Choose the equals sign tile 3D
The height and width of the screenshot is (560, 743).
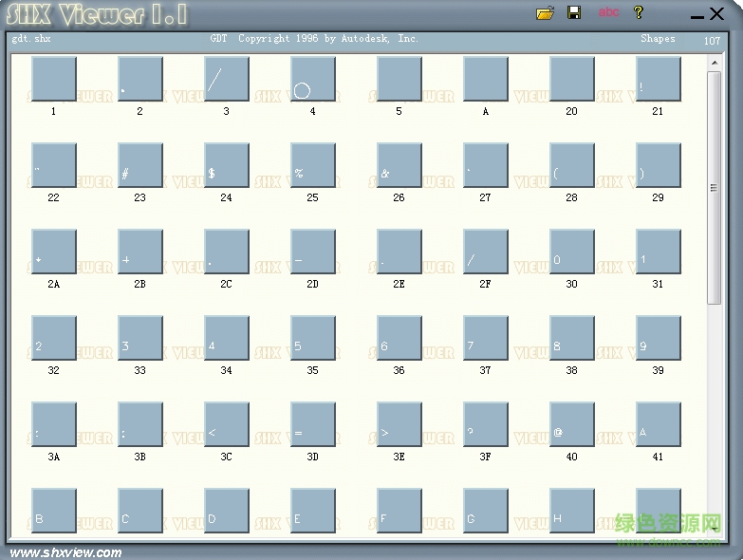tap(312, 424)
